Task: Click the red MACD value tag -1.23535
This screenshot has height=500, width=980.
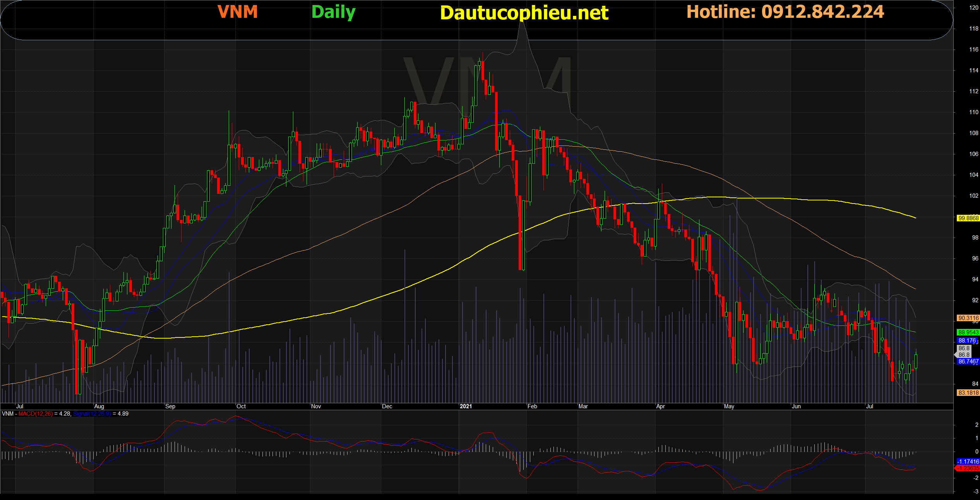Action: pyautogui.click(x=968, y=468)
